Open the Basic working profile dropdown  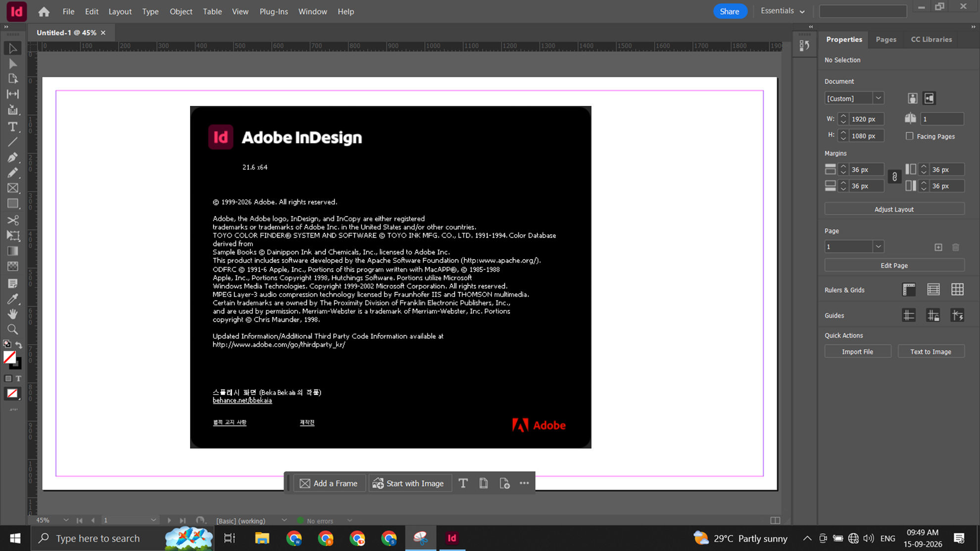(x=284, y=520)
